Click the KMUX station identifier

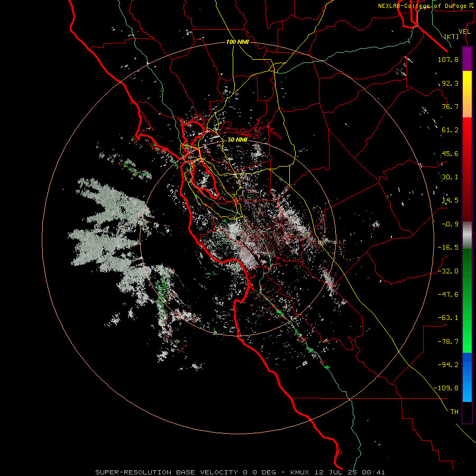[x=301, y=472]
